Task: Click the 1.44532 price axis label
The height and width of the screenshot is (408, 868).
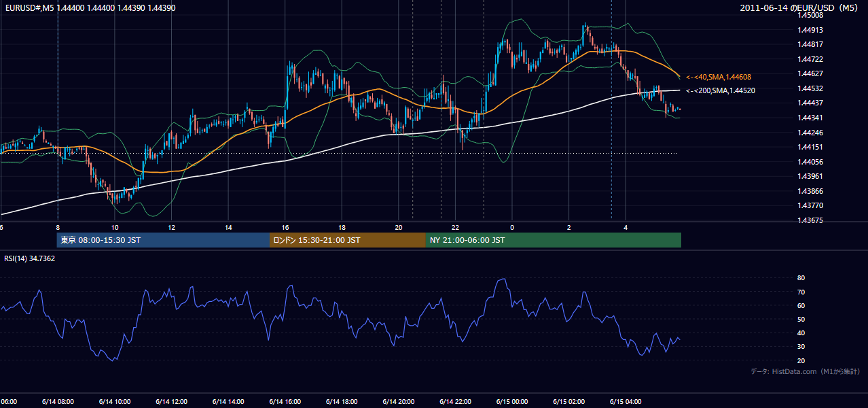Action: coord(810,88)
